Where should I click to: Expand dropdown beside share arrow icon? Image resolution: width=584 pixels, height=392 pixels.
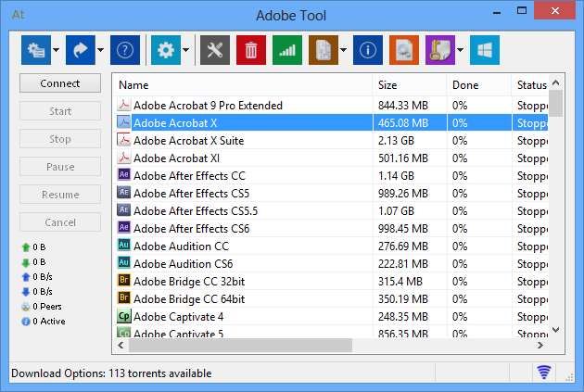[100, 50]
